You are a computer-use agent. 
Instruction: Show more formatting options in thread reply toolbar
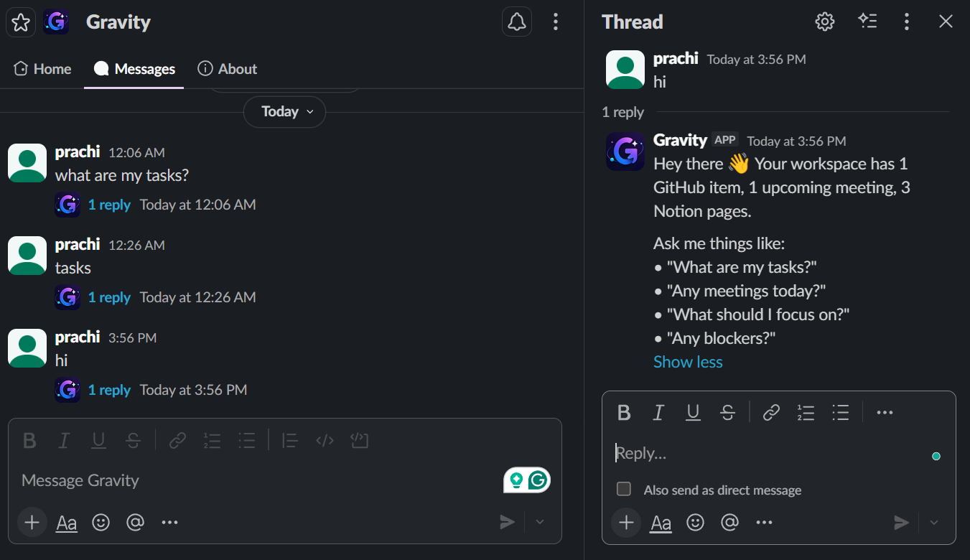click(x=885, y=412)
